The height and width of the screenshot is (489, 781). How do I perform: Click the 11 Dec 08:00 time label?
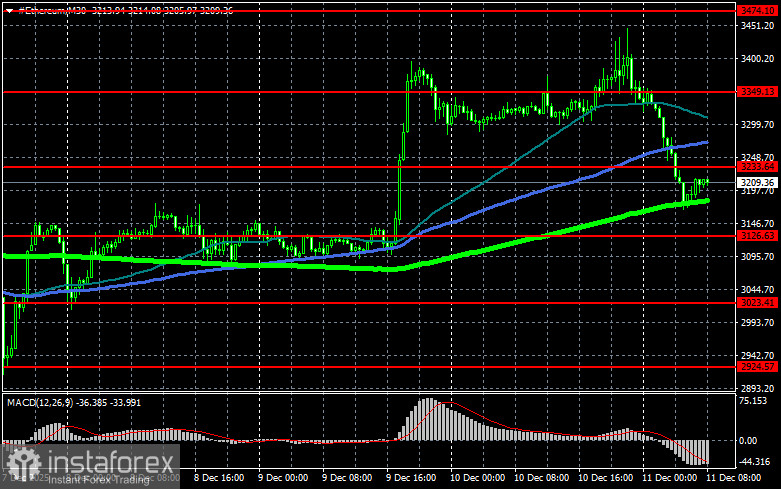tap(733, 478)
